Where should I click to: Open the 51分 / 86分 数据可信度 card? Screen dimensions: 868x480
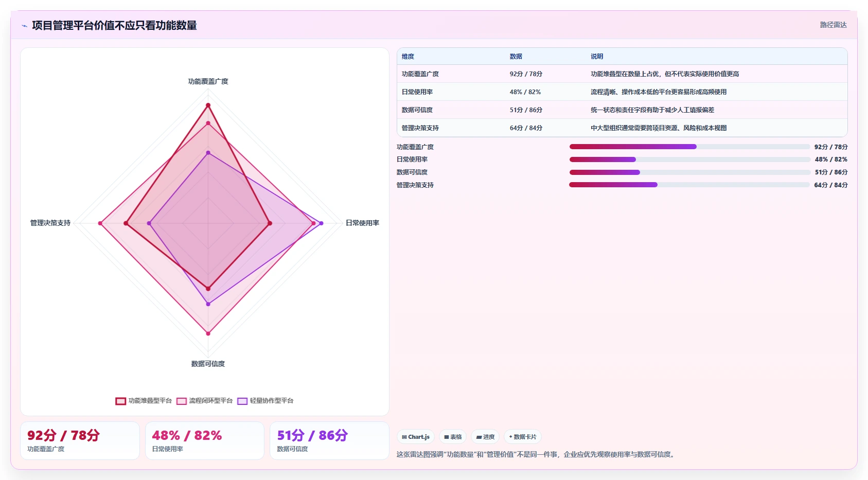click(329, 440)
